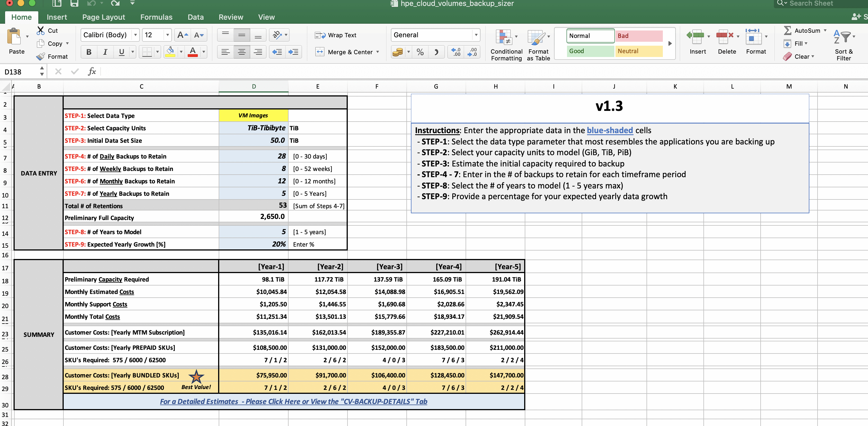
Task: Click the AutoSum sigma icon
Action: click(x=787, y=30)
